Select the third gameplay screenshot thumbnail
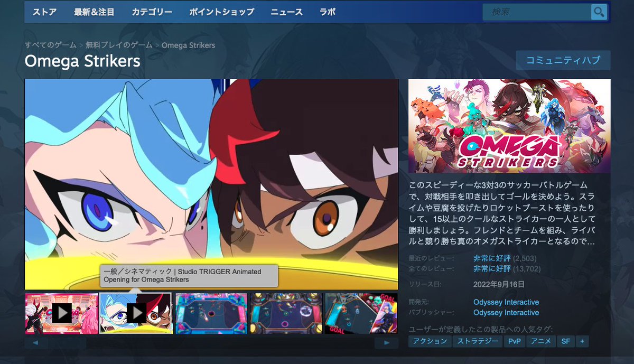 (x=211, y=313)
